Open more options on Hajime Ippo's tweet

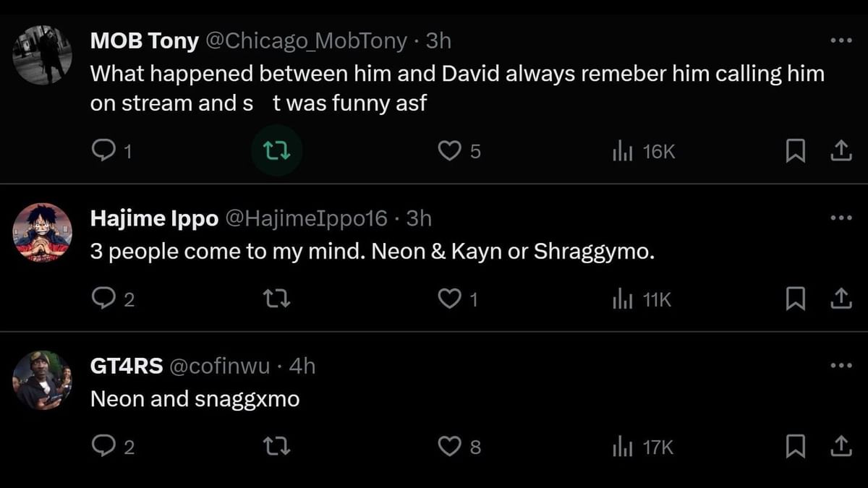tap(841, 218)
